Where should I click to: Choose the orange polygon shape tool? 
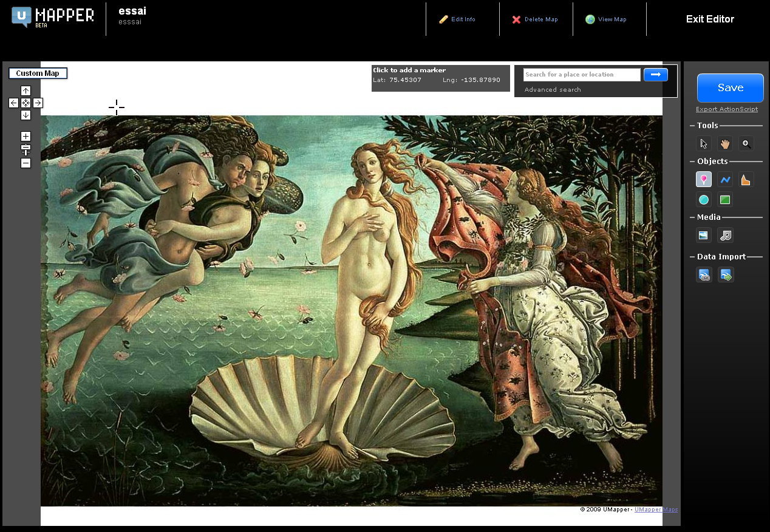pos(746,179)
